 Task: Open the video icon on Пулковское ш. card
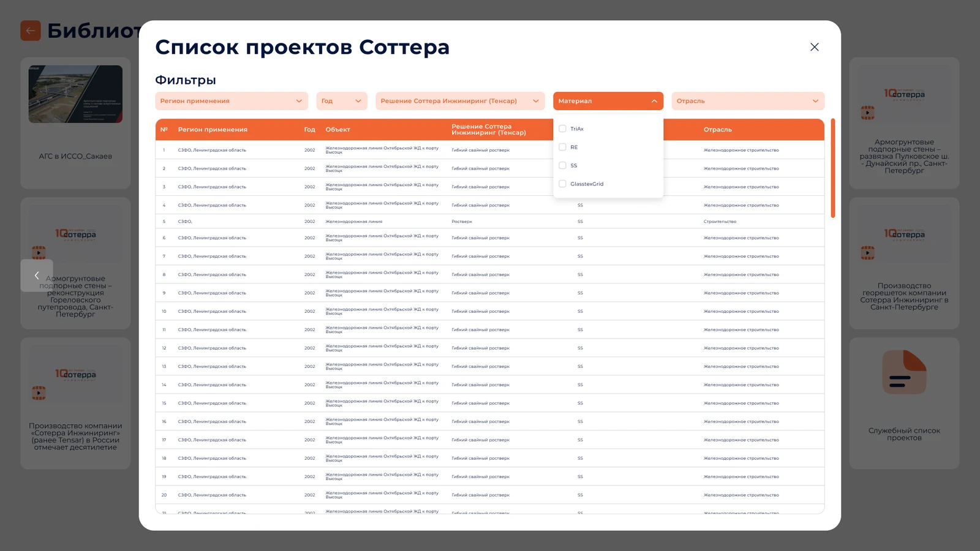coord(867,113)
